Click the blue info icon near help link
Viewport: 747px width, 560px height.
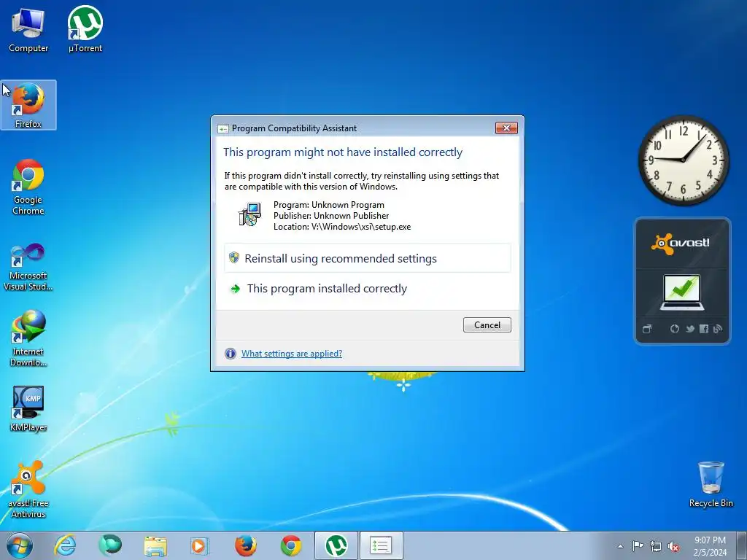(x=231, y=354)
